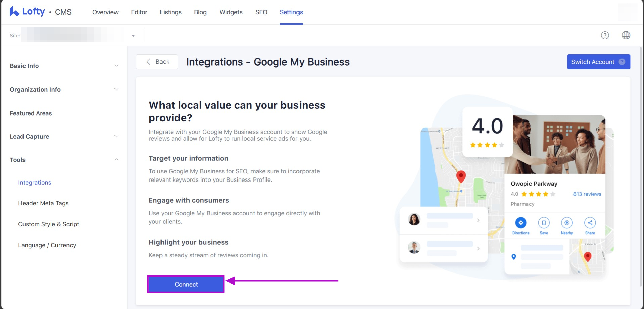The image size is (644, 309).
Task: Expand the Lead Capture section
Action: [116, 136]
